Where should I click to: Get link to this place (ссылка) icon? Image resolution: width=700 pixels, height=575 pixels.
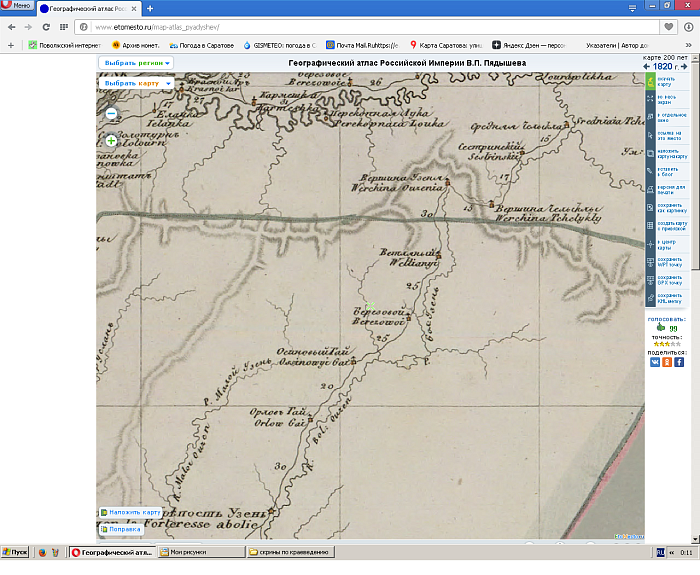650,135
